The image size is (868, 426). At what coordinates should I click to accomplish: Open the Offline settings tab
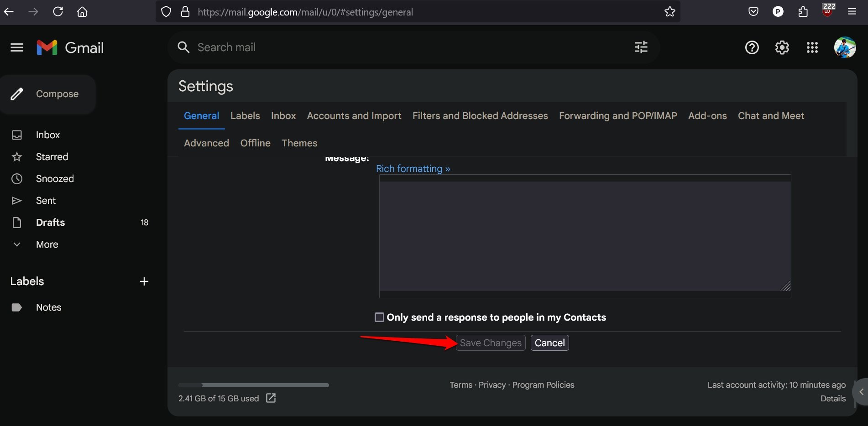point(255,143)
